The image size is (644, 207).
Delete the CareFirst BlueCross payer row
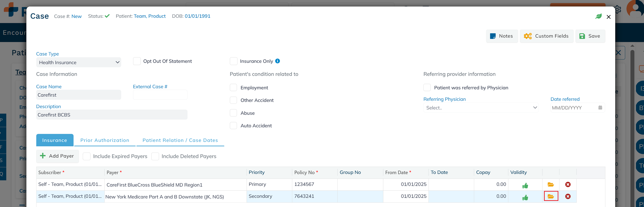click(568, 185)
